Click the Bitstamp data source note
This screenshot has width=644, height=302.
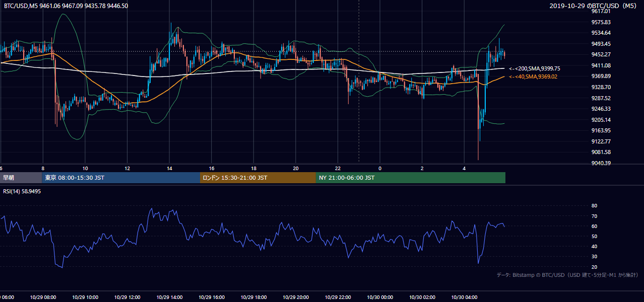click(567, 275)
